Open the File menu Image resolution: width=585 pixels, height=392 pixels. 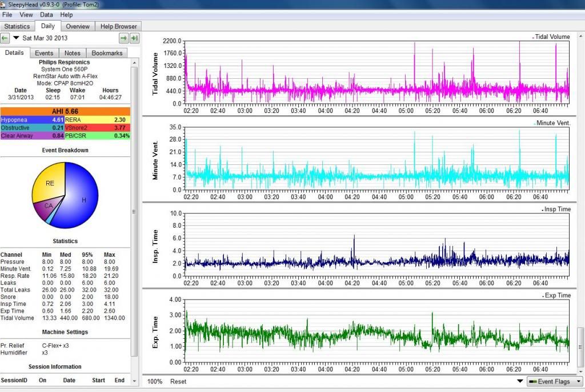(7, 14)
